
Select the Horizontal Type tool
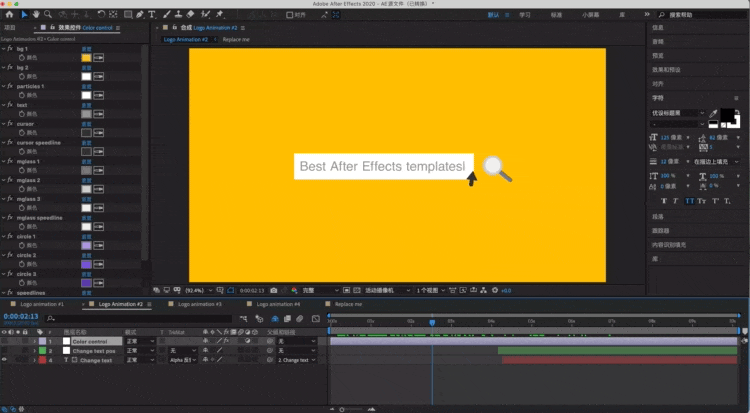(x=152, y=14)
